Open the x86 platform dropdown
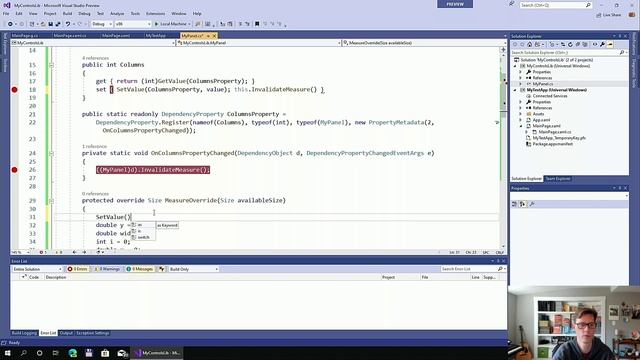The height and width of the screenshot is (360, 640). 133,24
